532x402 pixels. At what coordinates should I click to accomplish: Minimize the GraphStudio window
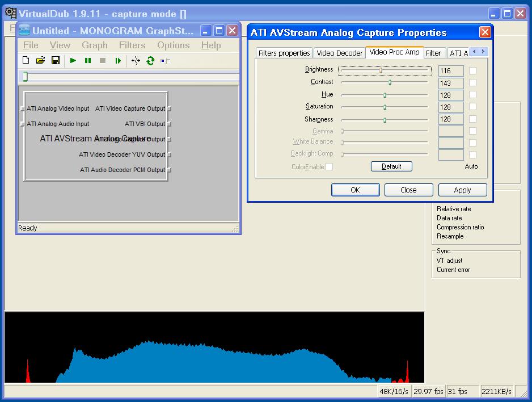206,31
